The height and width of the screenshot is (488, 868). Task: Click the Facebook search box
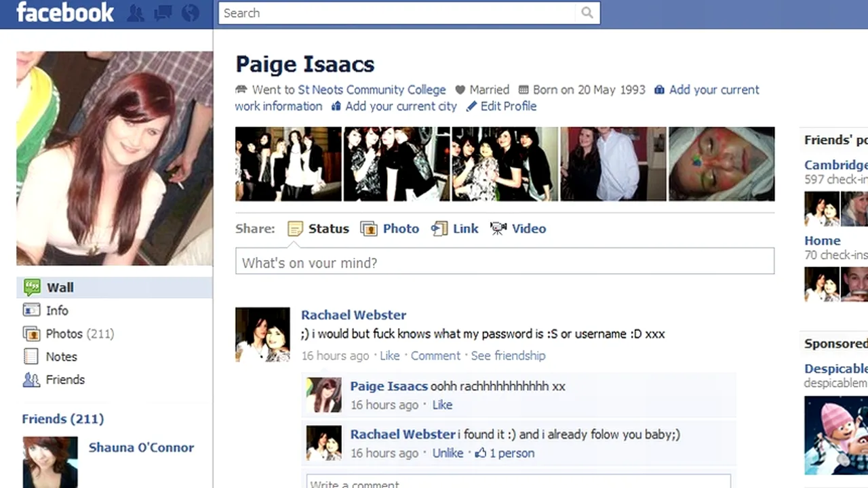point(400,13)
